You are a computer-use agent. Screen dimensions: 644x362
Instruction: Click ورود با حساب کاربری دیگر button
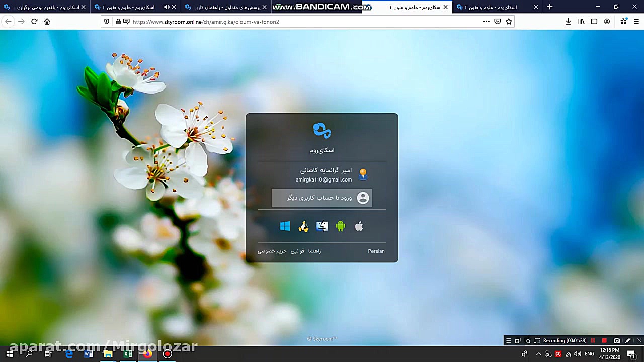(x=322, y=198)
